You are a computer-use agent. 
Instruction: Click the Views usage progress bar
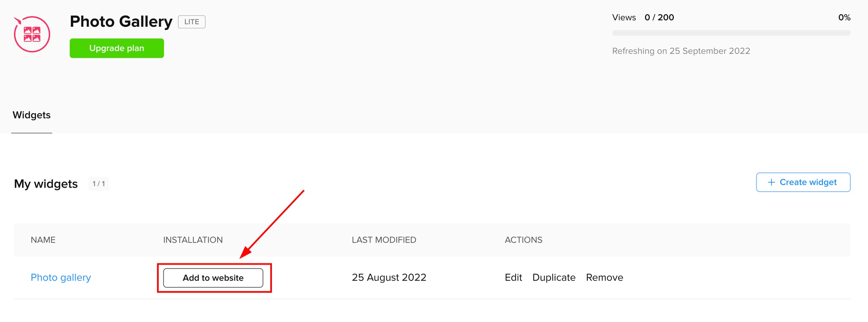coord(731,33)
